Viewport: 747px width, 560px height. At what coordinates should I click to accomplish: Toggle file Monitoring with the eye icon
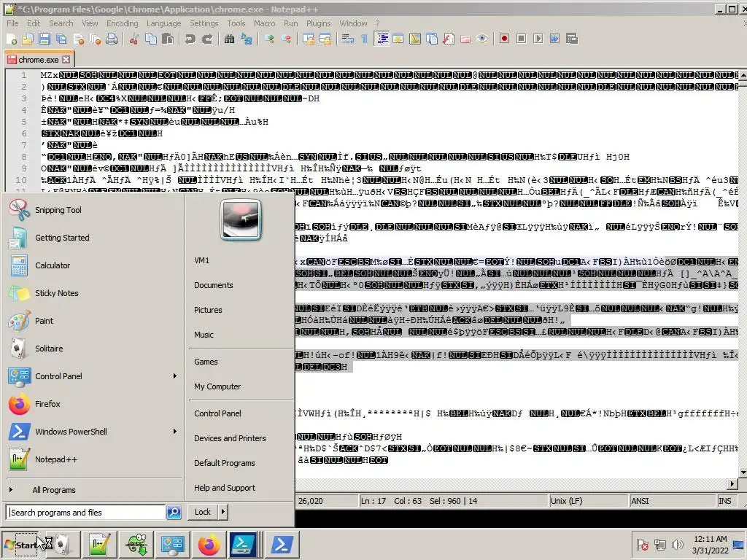pos(482,39)
